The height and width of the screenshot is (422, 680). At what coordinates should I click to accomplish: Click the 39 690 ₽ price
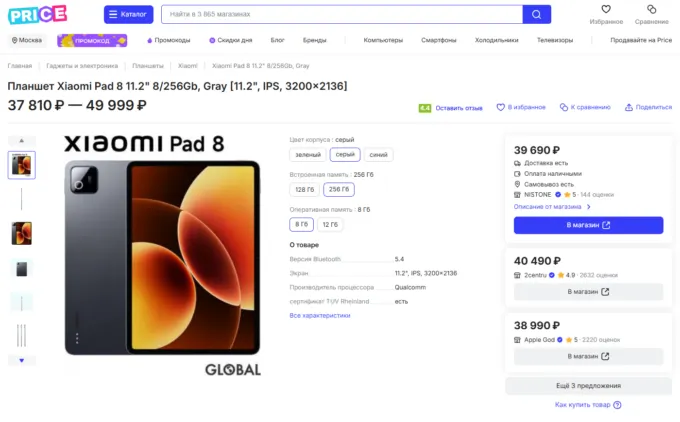tap(537, 150)
